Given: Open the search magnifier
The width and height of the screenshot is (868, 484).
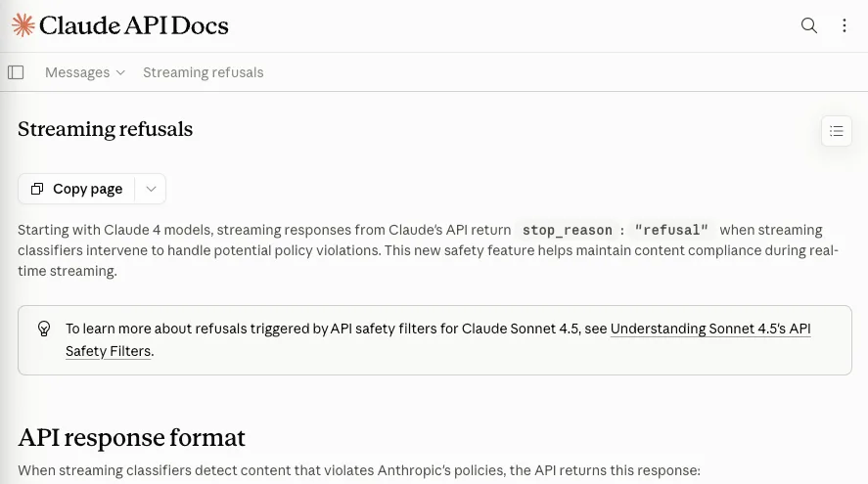Looking at the screenshot, I should coord(808,25).
